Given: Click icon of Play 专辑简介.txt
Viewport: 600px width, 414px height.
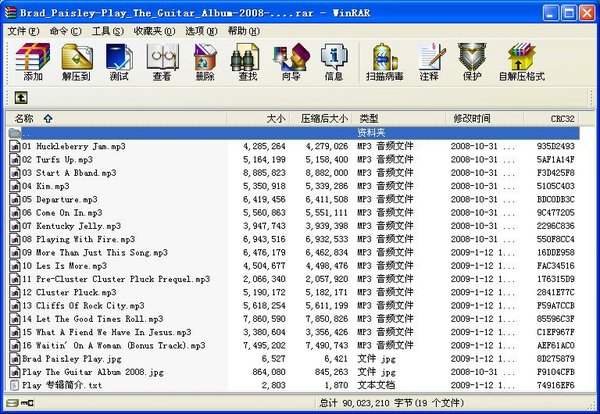Looking at the screenshot, I should [x=14, y=385].
